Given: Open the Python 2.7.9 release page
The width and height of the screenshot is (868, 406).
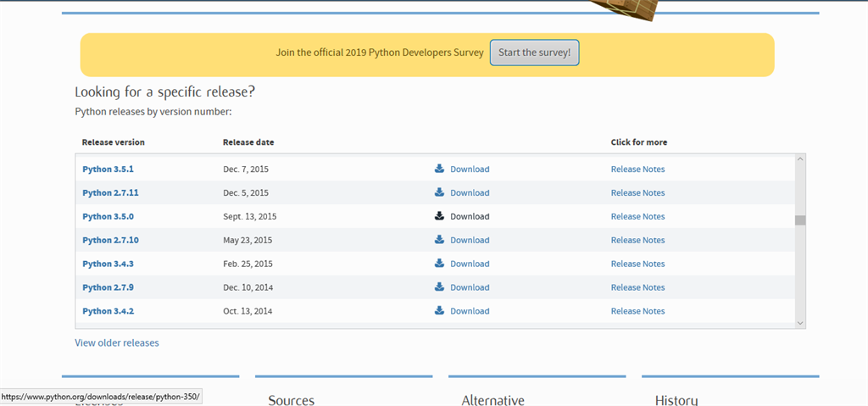Looking at the screenshot, I should coord(108,287).
